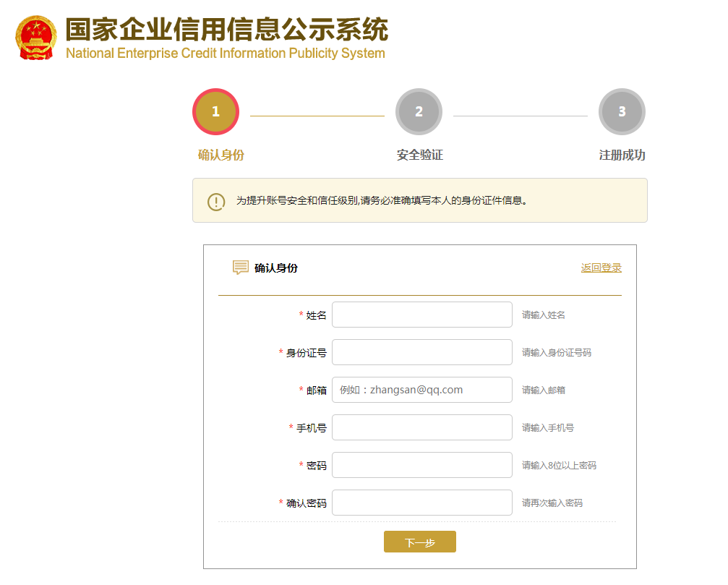This screenshot has width=728, height=585.
Task: Click into the 密码 input field
Action: coord(421,466)
